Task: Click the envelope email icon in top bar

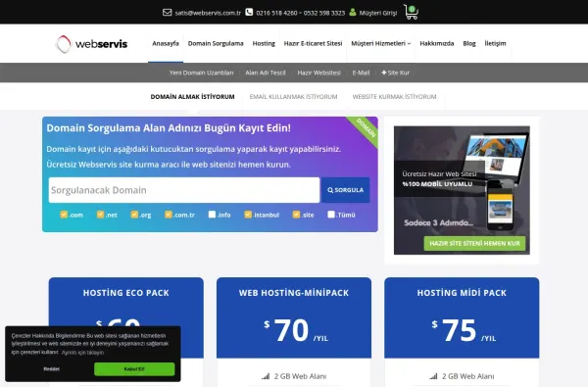Action: [x=168, y=13]
